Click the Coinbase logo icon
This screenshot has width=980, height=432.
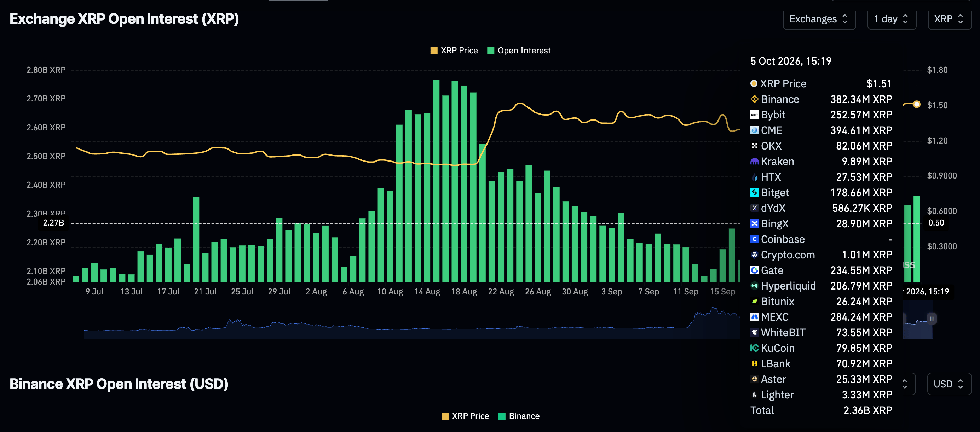[x=754, y=239]
